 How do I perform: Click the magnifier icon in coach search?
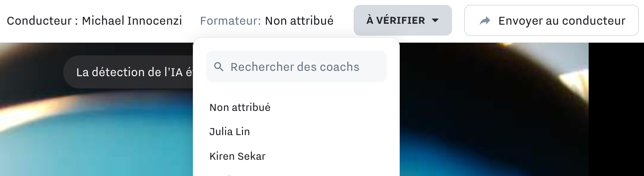(x=219, y=67)
